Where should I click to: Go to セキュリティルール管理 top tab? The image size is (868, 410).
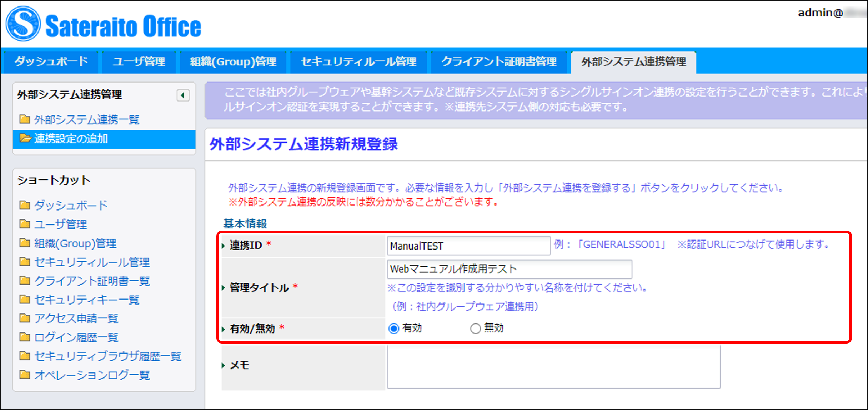click(358, 62)
